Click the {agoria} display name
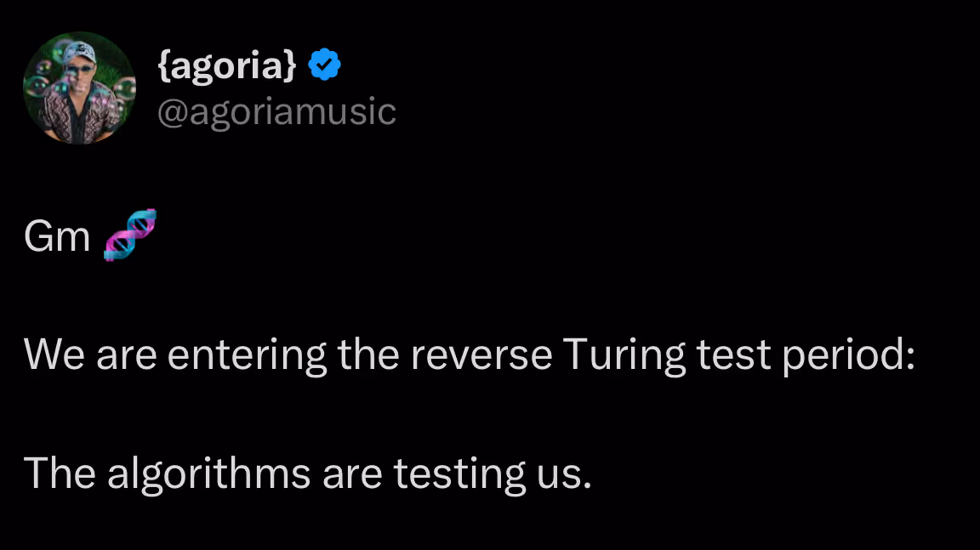 coord(227,65)
